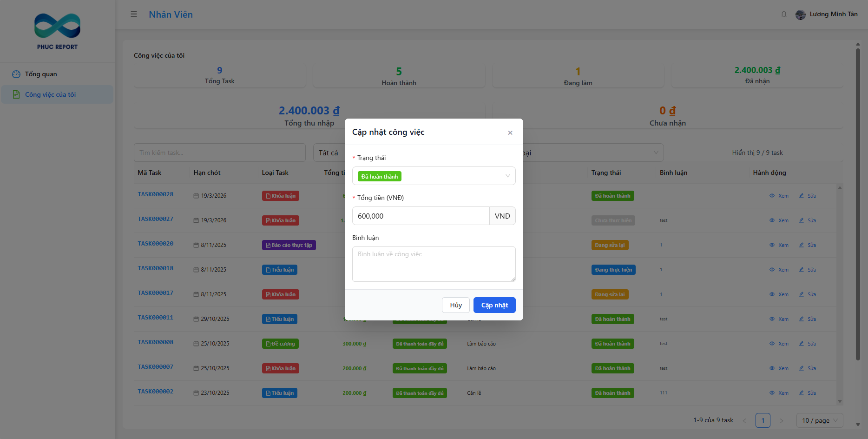Screen dimensions: 868x439
Task: Open task link TASK000020
Action: [x=155, y=244]
